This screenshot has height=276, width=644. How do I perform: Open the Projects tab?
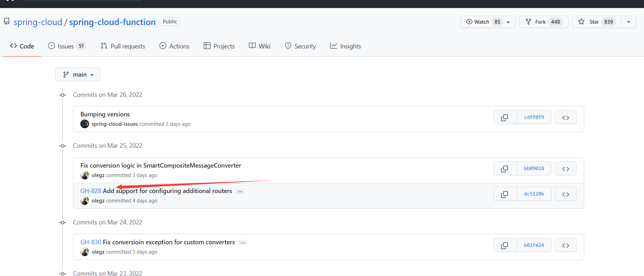219,46
